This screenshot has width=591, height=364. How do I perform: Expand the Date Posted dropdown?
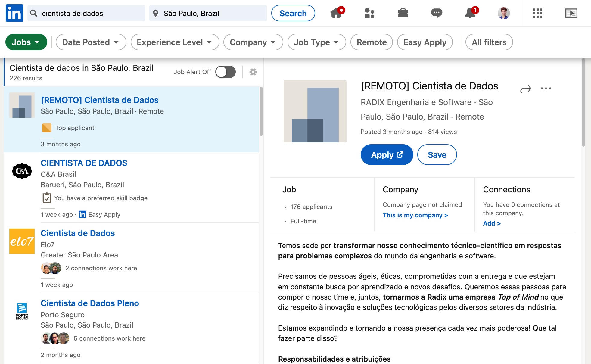point(91,42)
